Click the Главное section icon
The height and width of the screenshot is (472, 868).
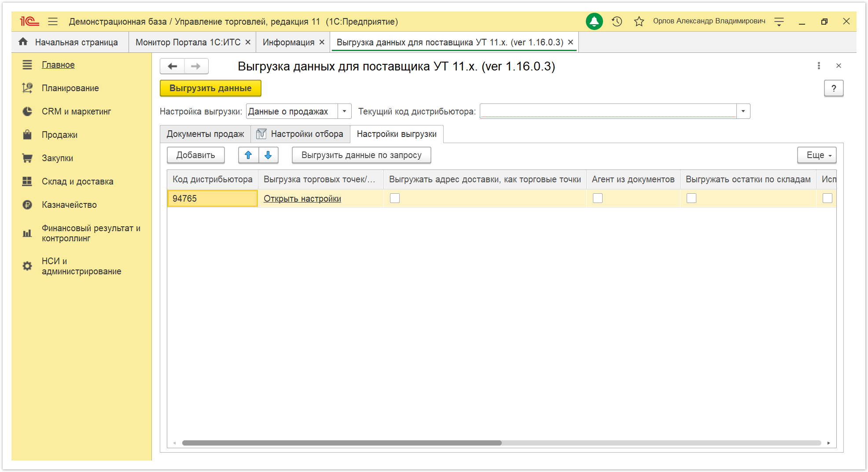tap(27, 65)
